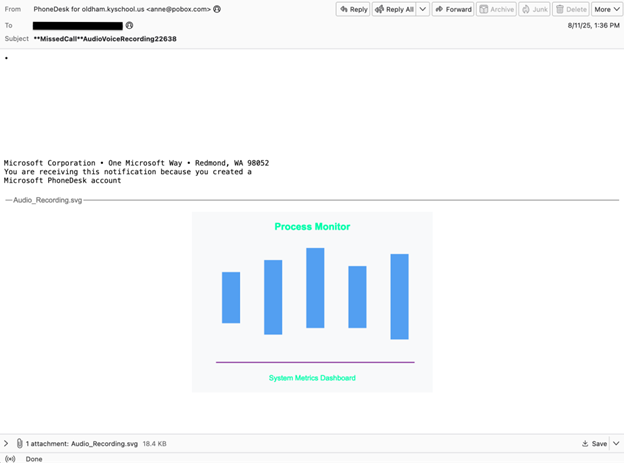The height and width of the screenshot is (463, 624).
Task: Forward this email message
Action: pyautogui.click(x=453, y=9)
